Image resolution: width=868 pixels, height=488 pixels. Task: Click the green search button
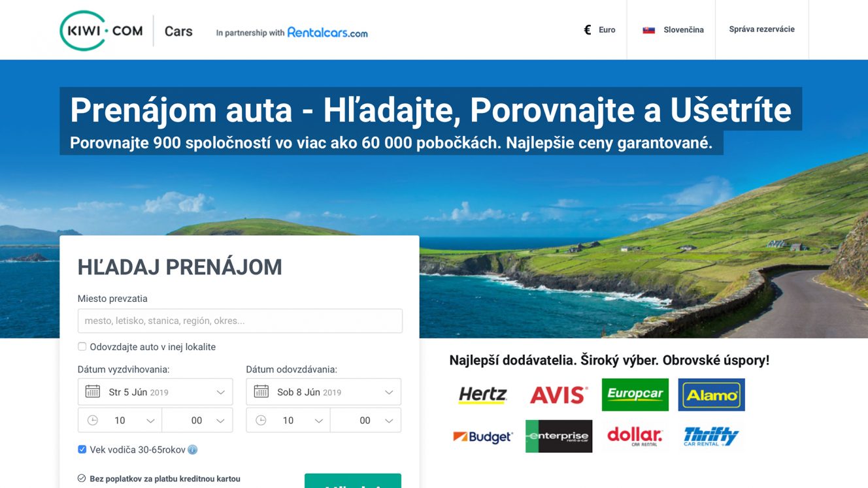(353, 481)
